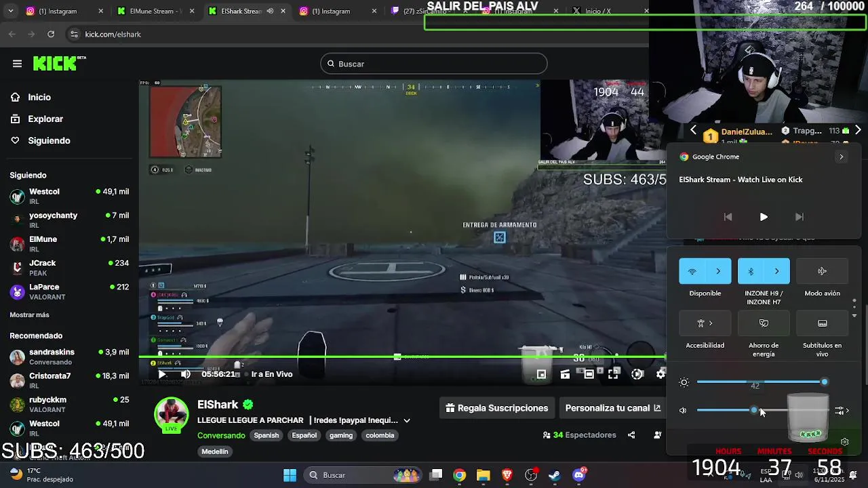Expand Mostrar más in Siguiendo list

tap(29, 315)
